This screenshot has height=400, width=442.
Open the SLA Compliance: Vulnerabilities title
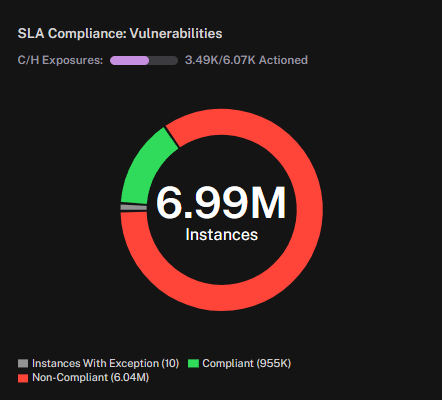point(120,33)
